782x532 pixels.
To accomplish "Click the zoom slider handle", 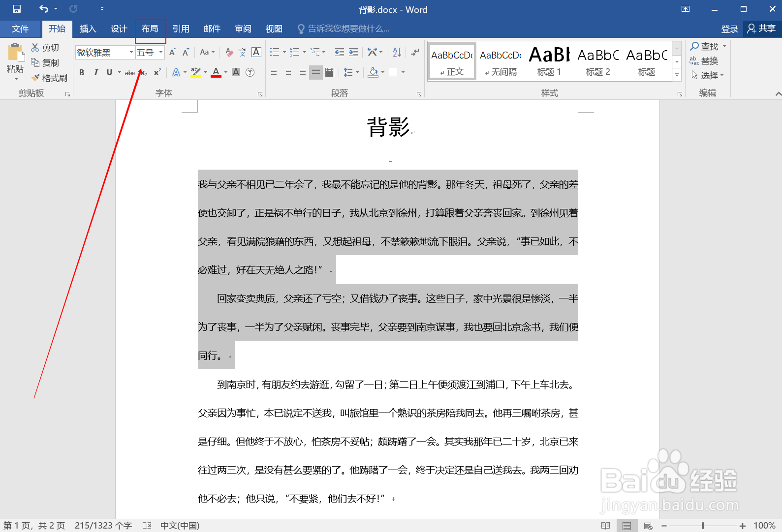I will point(703,526).
